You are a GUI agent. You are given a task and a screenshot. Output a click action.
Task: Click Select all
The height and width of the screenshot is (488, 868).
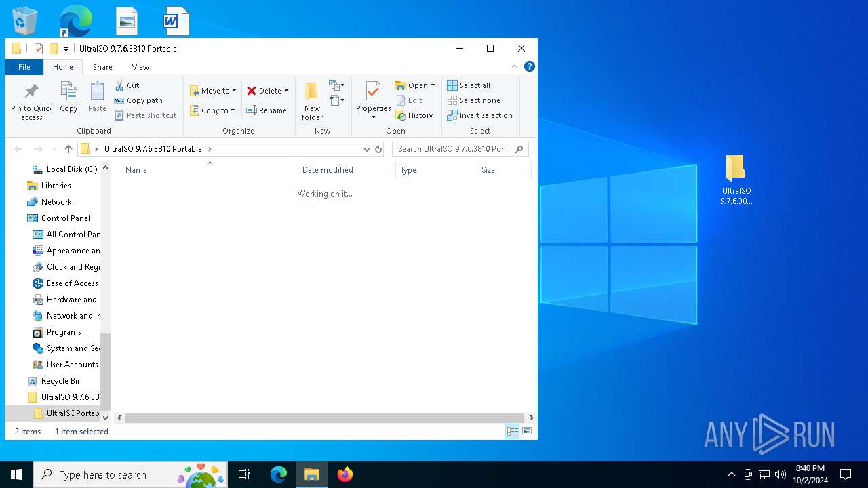pyautogui.click(x=469, y=85)
